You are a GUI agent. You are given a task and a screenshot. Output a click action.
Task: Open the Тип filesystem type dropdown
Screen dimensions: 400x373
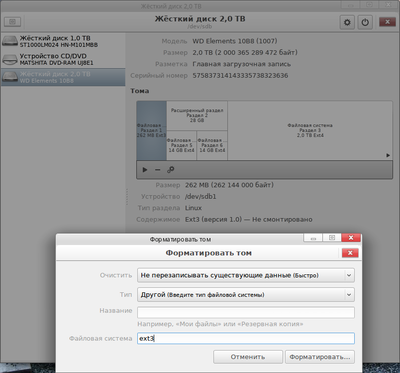pos(246,295)
